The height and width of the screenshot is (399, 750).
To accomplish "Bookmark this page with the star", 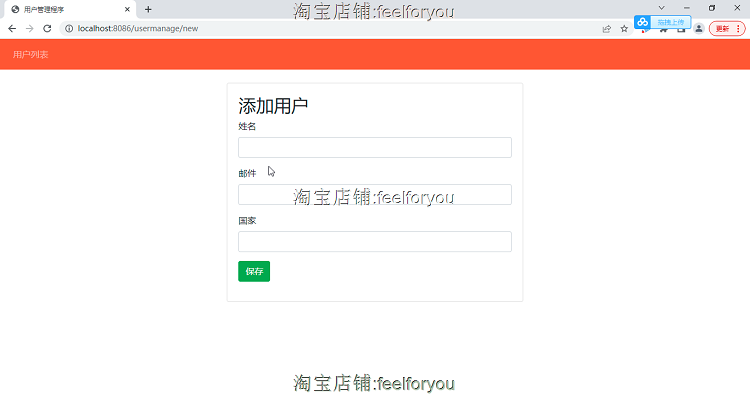I will [624, 29].
